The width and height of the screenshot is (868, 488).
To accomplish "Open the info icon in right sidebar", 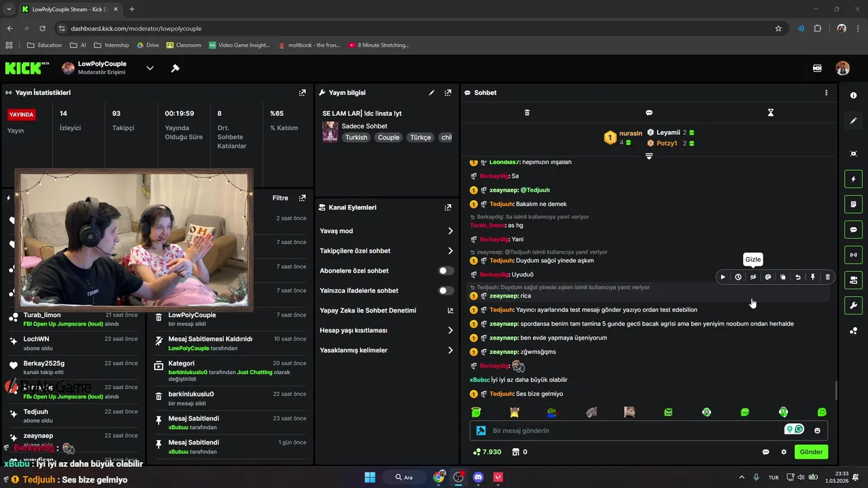I will point(853,96).
